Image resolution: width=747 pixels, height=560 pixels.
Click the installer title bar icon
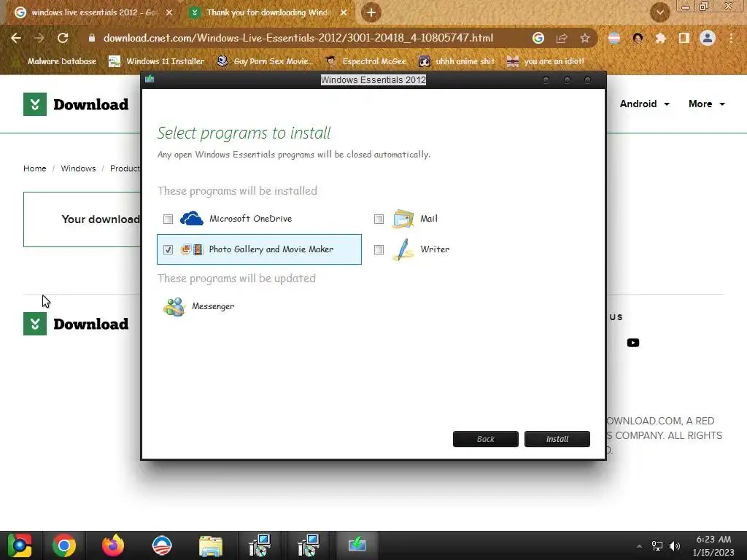pos(150,79)
